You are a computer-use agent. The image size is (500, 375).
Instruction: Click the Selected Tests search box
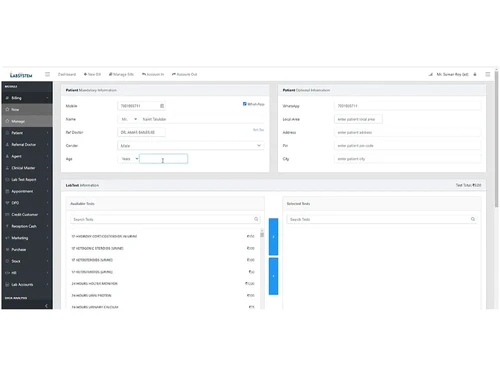[382, 219]
